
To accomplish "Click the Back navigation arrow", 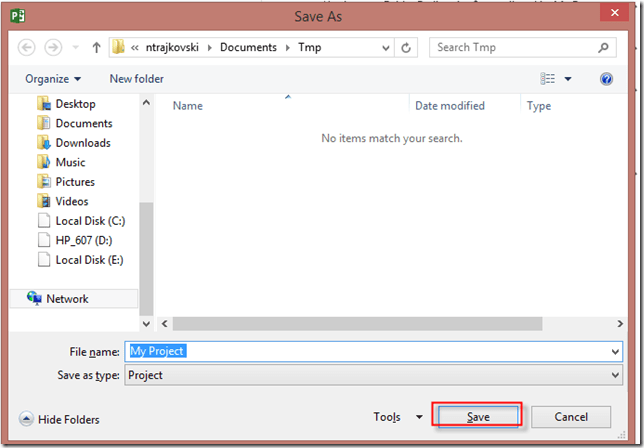I will point(27,47).
